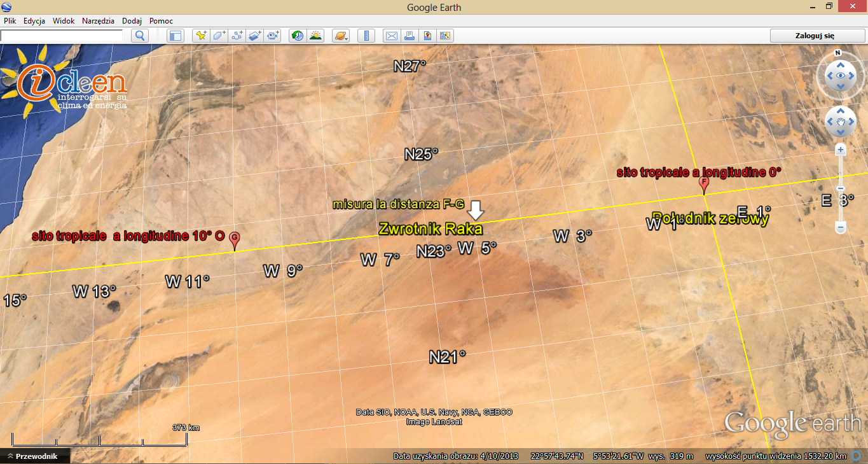Click the Move joystick left arrow

[x=829, y=121]
